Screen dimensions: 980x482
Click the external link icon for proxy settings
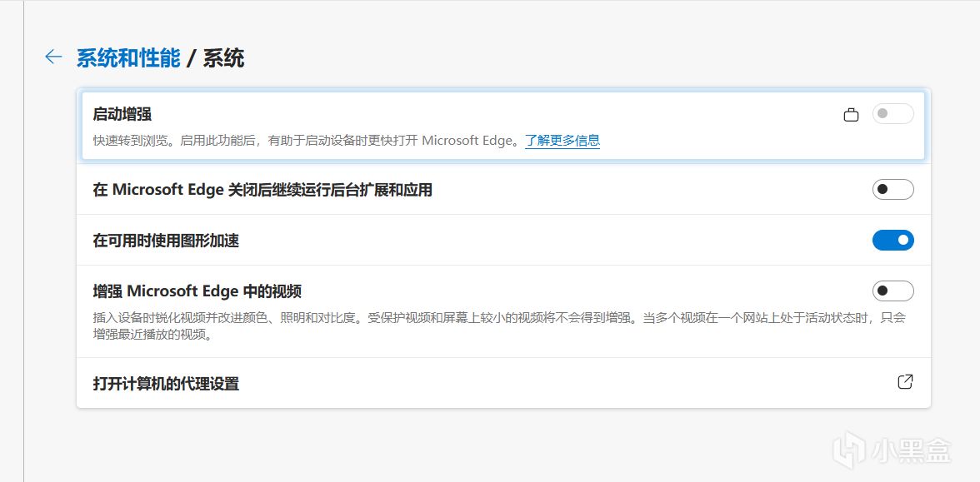905,382
